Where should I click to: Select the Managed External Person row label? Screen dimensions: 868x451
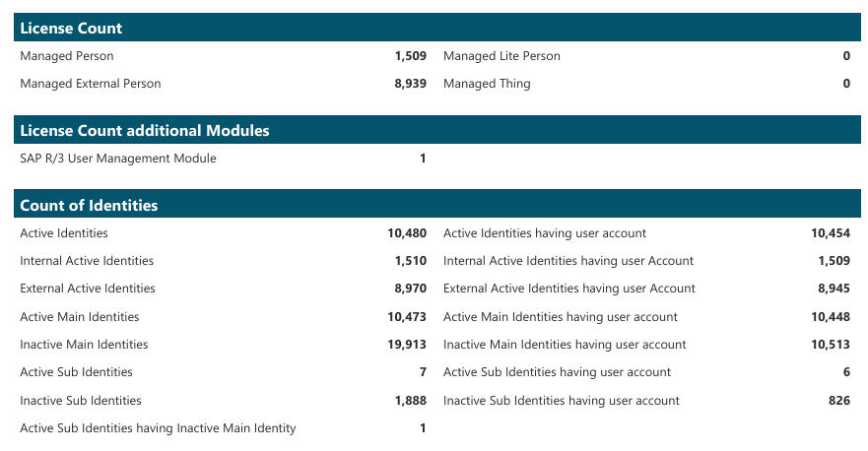[x=91, y=84]
